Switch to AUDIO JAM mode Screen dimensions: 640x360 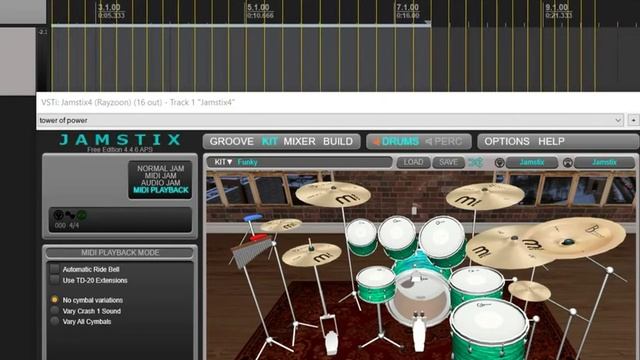[x=160, y=183]
